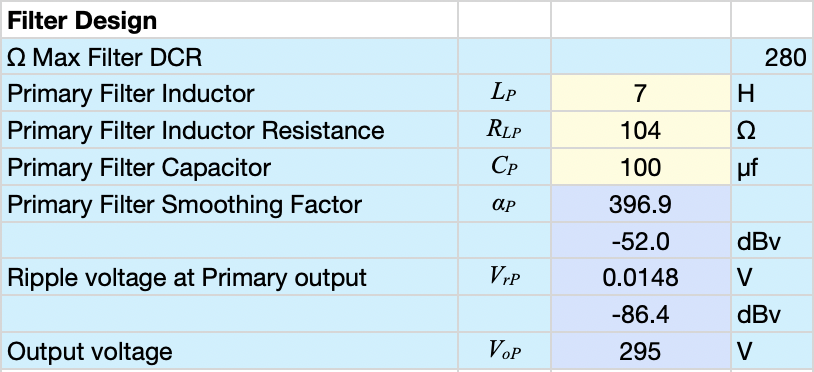Click the -52.0 dBv value cell
Screen dimensions: 814x372
(x=641, y=241)
